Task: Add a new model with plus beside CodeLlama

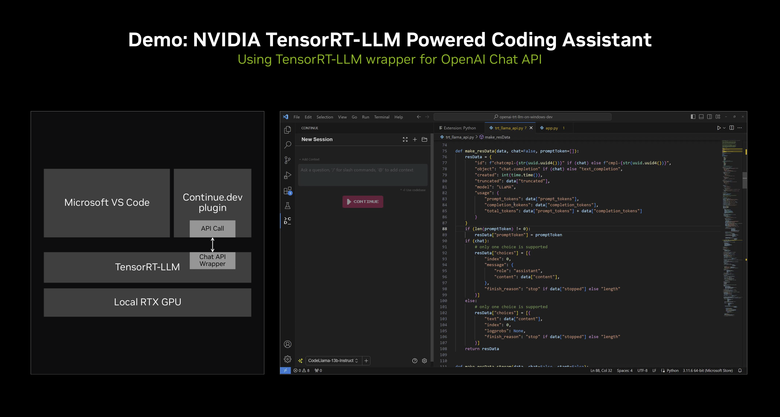Action: pyautogui.click(x=366, y=361)
